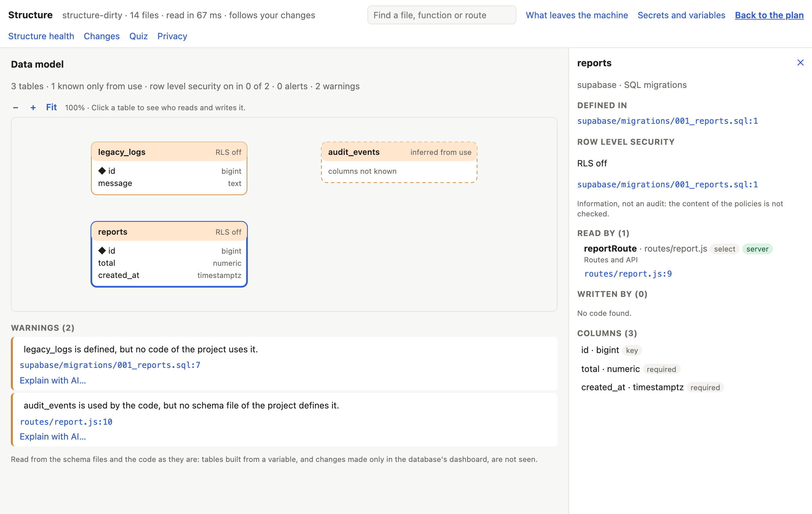Close the reports detail panel

[800, 63]
